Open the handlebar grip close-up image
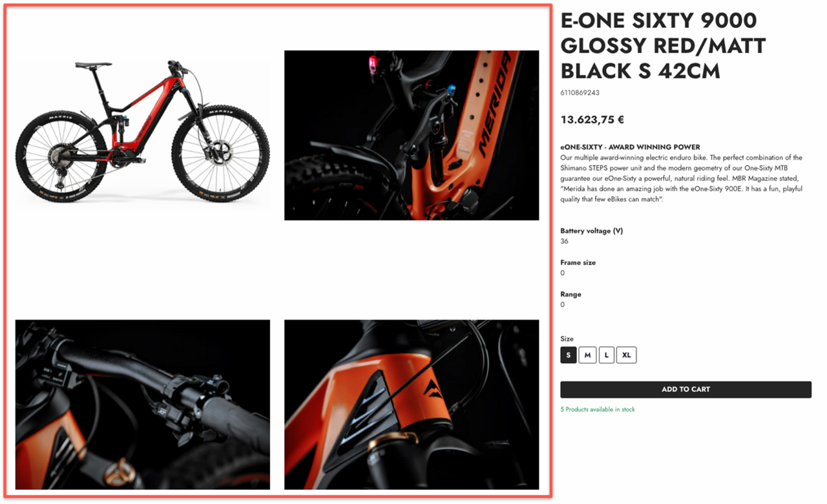Image resolution: width=827 pixels, height=504 pixels. (x=143, y=404)
